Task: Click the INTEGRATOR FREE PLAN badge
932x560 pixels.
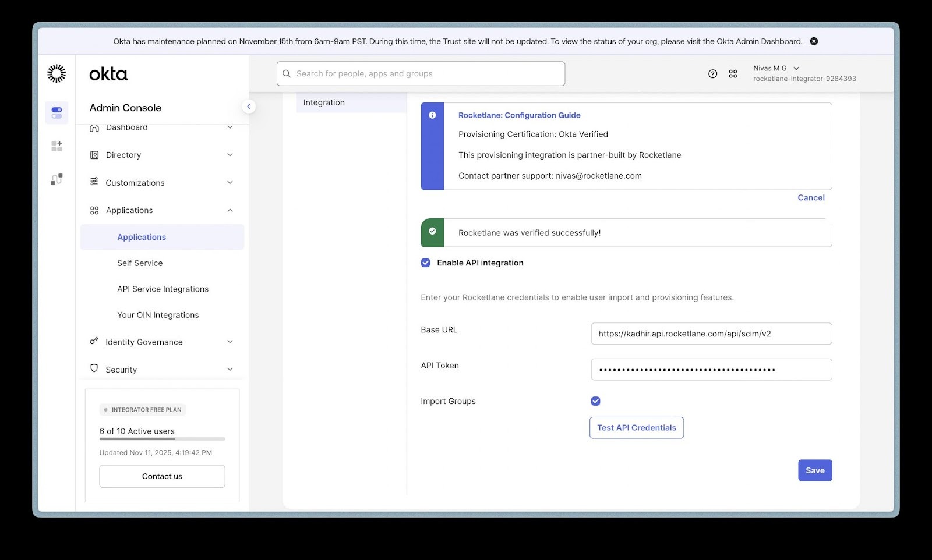Action: click(x=143, y=410)
